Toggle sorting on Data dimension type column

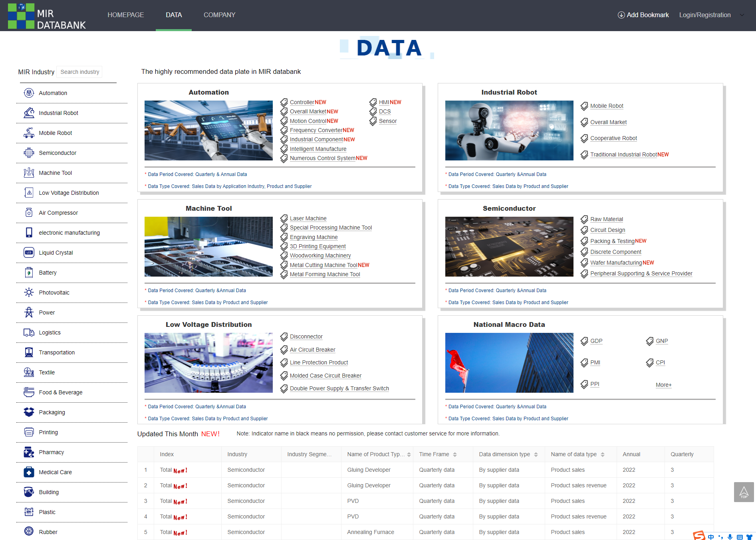pyautogui.click(x=535, y=454)
